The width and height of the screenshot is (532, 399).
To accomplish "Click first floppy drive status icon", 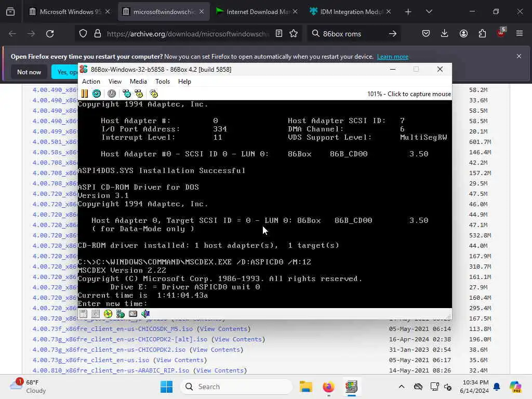I will [x=83, y=314].
